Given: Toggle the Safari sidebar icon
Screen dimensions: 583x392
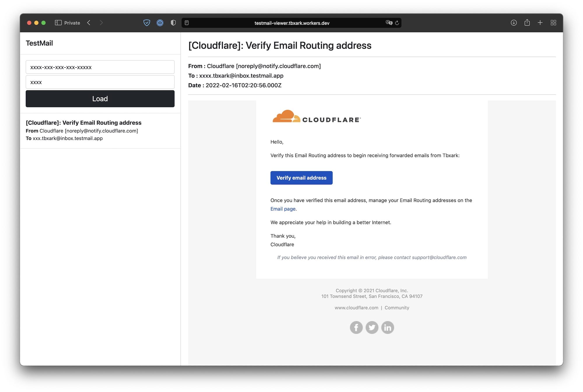Looking at the screenshot, I should pyautogui.click(x=58, y=23).
